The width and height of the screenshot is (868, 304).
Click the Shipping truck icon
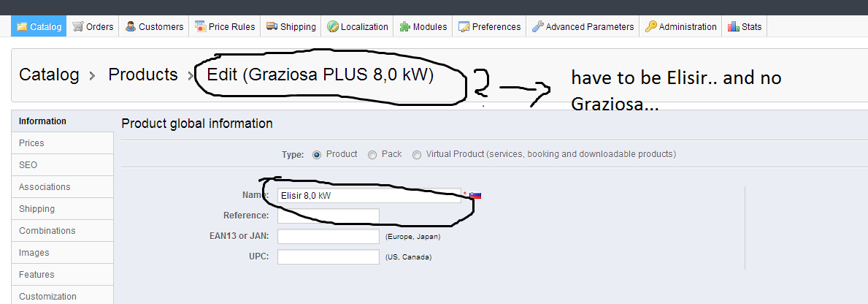pos(272,26)
